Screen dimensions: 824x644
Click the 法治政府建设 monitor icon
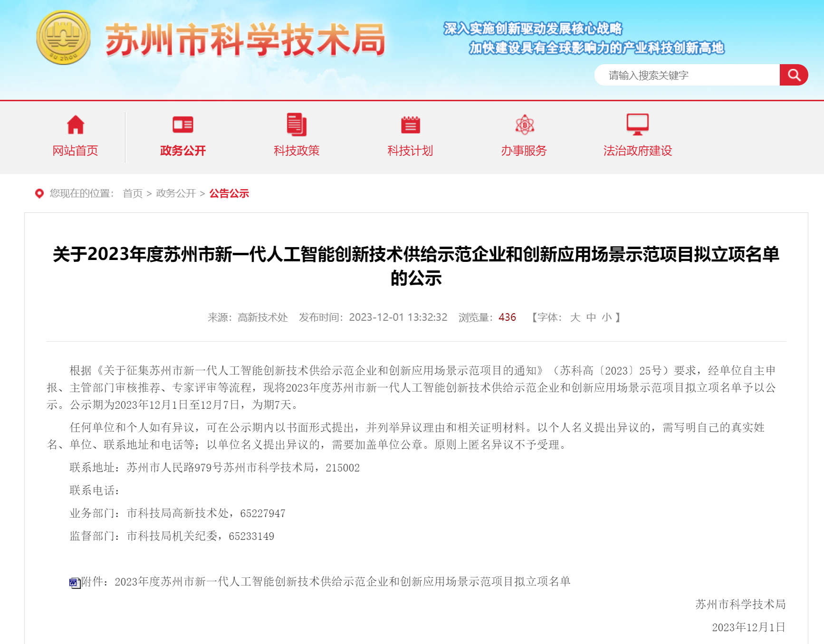coord(637,125)
